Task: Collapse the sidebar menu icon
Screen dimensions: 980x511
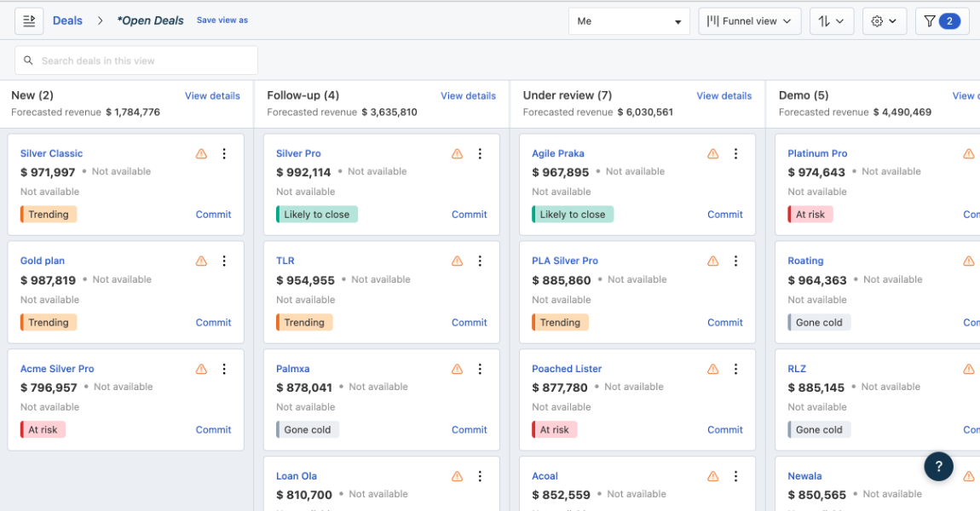Action: click(x=29, y=20)
